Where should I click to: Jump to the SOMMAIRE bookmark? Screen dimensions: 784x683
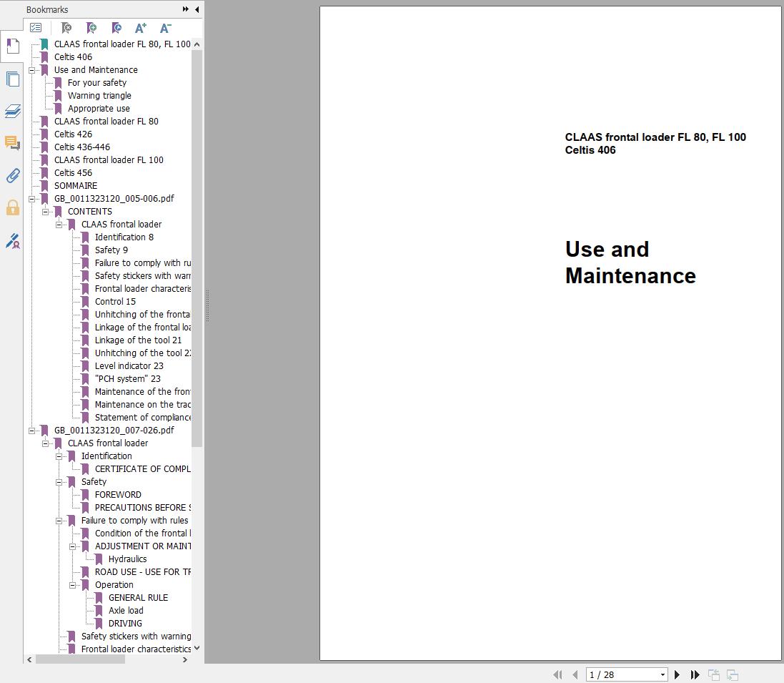coord(76,186)
